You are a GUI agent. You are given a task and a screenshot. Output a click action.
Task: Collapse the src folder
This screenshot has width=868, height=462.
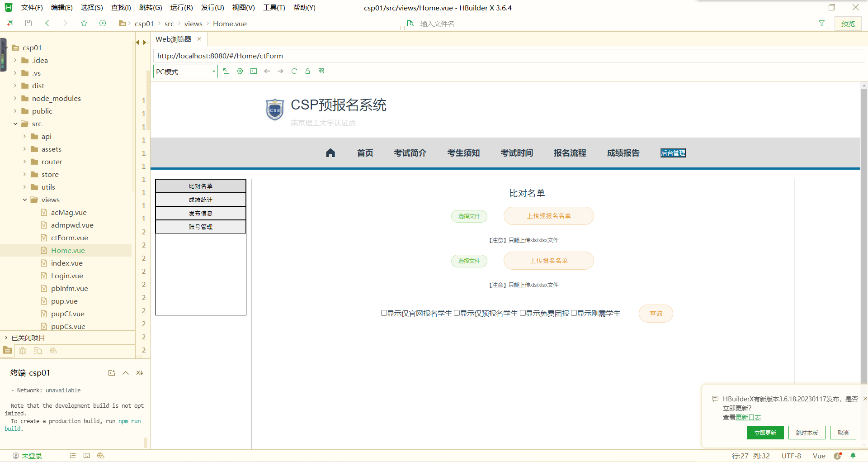click(15, 124)
